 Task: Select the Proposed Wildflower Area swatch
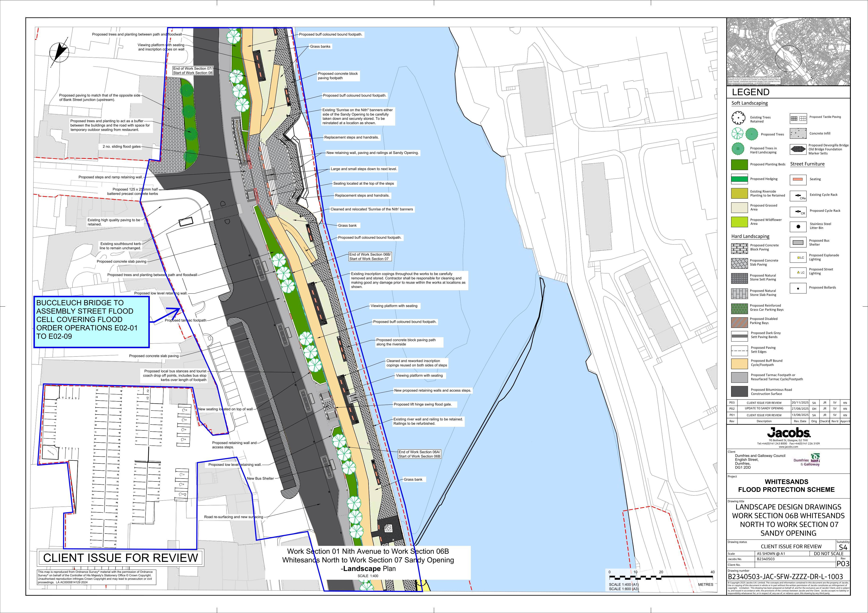tap(739, 222)
